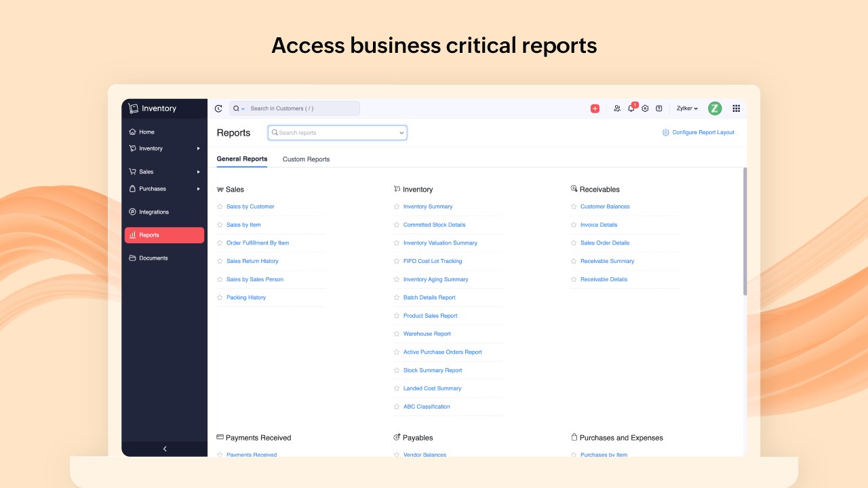Star the Sales by Sales Person report
Image resolution: width=868 pixels, height=488 pixels.
pyautogui.click(x=220, y=279)
